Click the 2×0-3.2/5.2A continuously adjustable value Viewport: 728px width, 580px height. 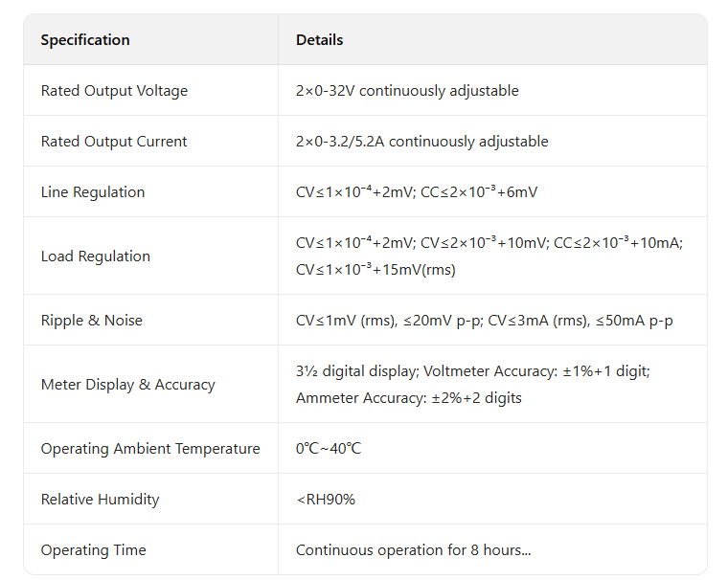click(x=421, y=142)
